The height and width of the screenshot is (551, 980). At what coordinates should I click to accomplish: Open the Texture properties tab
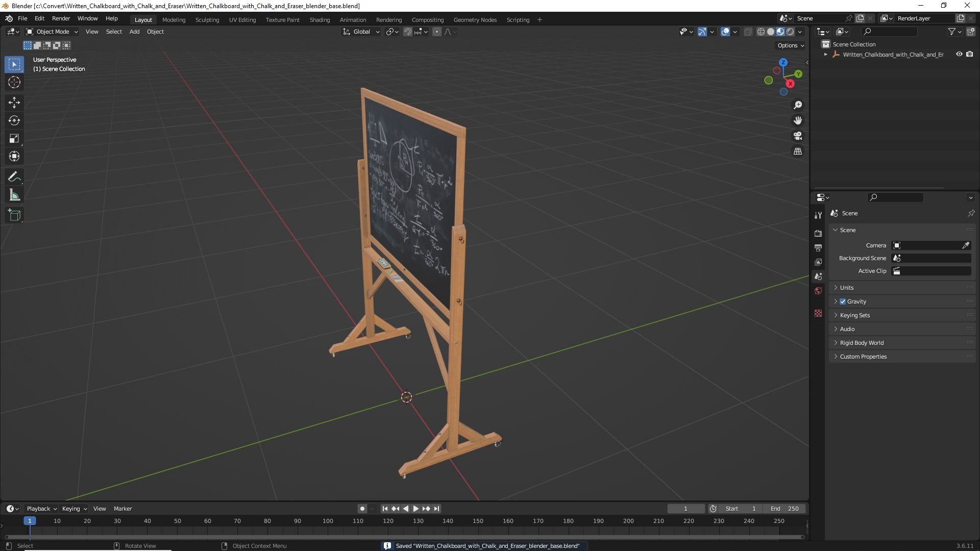[x=818, y=313]
